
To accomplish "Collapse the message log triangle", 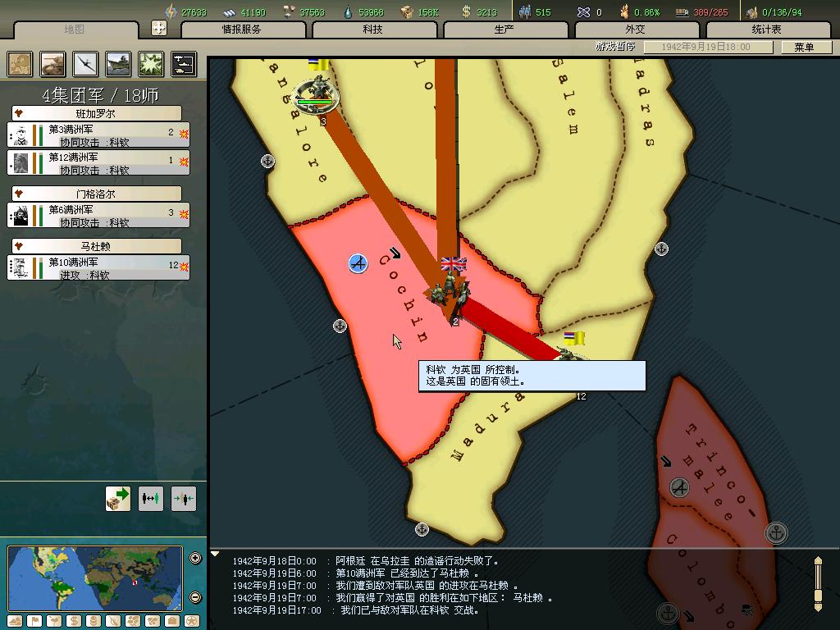I will point(215,554).
